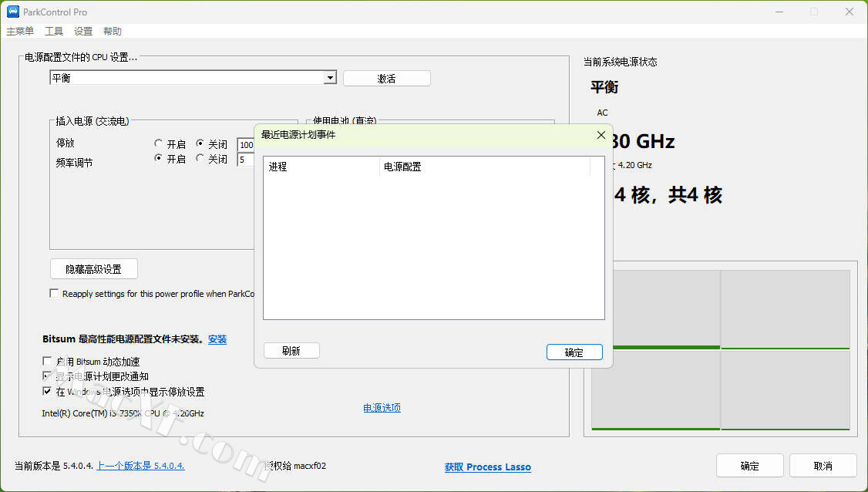The height and width of the screenshot is (492, 868).
Task: Click the 取消 button
Action: [x=823, y=466]
